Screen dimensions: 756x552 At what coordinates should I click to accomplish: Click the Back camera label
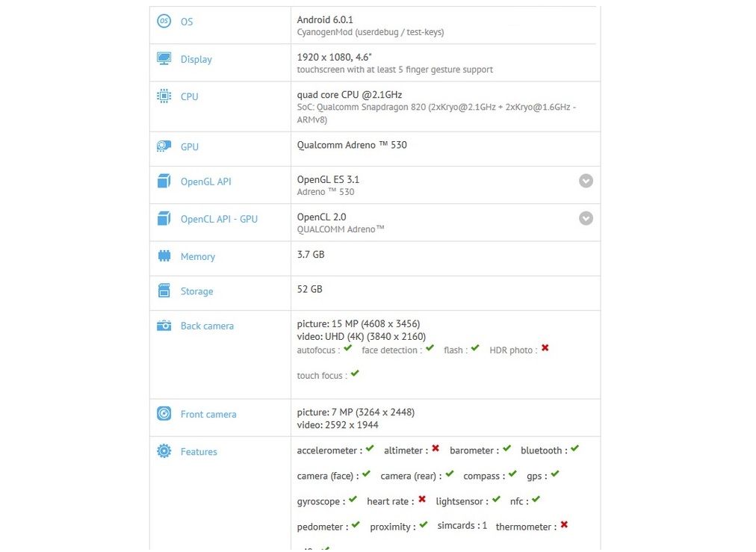tap(207, 326)
